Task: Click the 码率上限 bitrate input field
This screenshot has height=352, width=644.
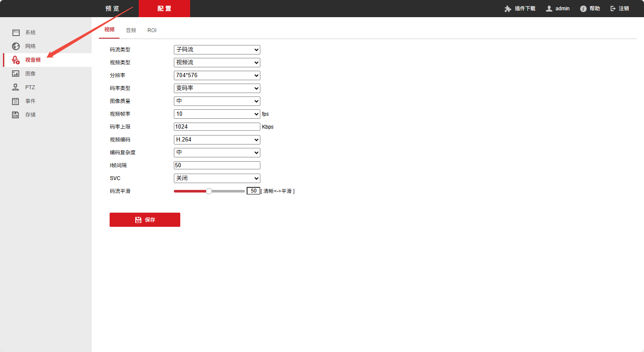Action: point(217,127)
